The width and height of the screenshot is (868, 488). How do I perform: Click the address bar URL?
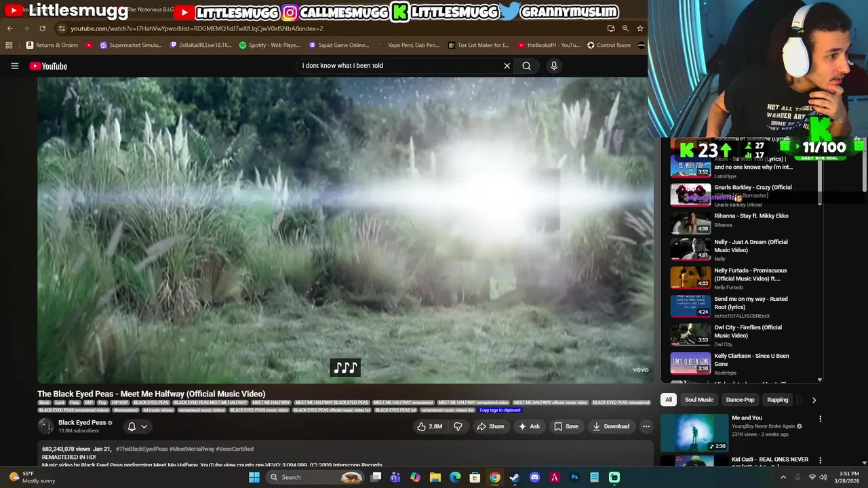[x=197, y=28]
